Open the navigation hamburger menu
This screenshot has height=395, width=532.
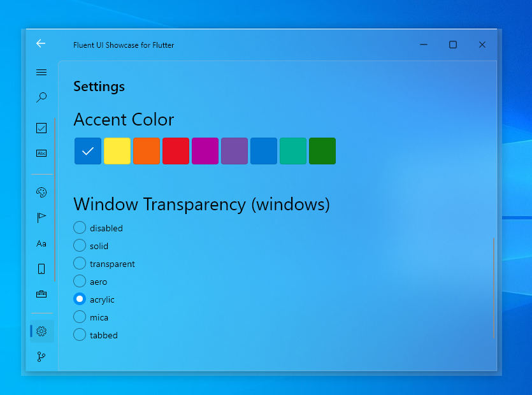coord(41,72)
